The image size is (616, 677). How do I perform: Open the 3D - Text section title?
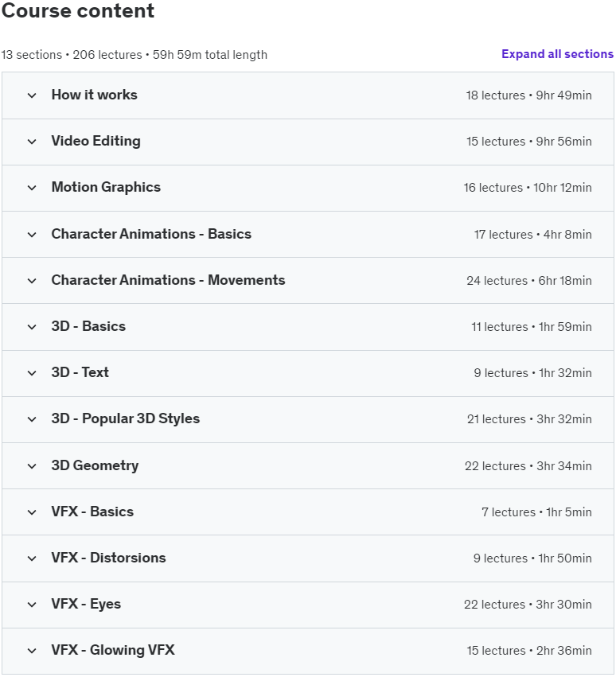80,372
